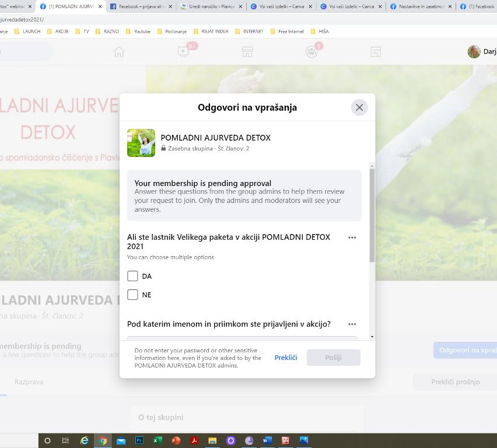The image size is (497, 448).
Task: Open Cortana circle in the taskbar
Action: [48, 440]
